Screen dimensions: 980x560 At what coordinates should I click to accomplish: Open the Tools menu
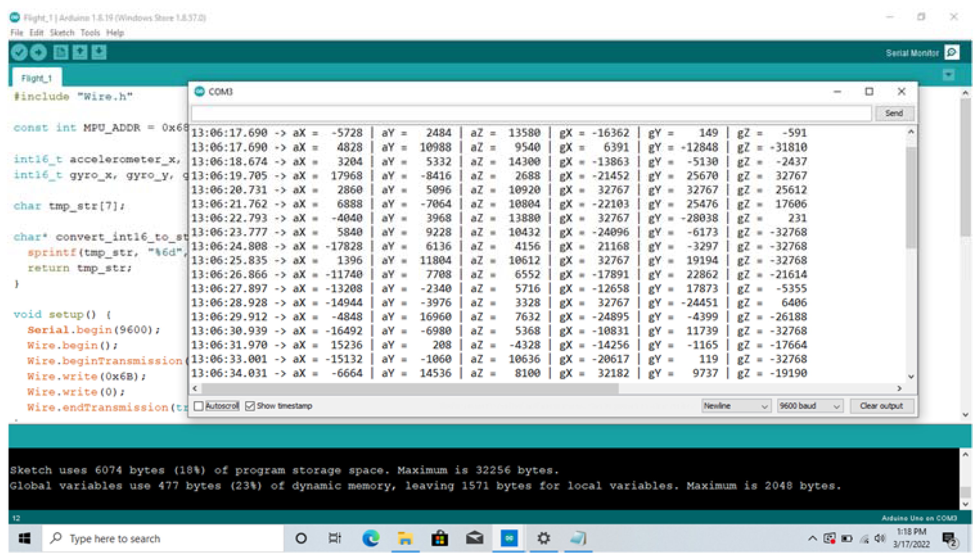tap(90, 33)
